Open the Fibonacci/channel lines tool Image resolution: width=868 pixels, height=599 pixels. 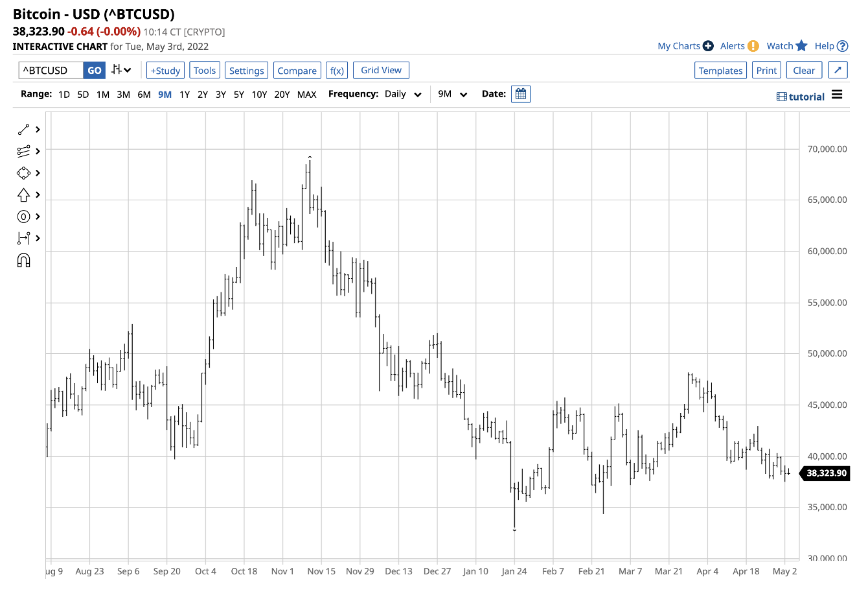coord(23,151)
